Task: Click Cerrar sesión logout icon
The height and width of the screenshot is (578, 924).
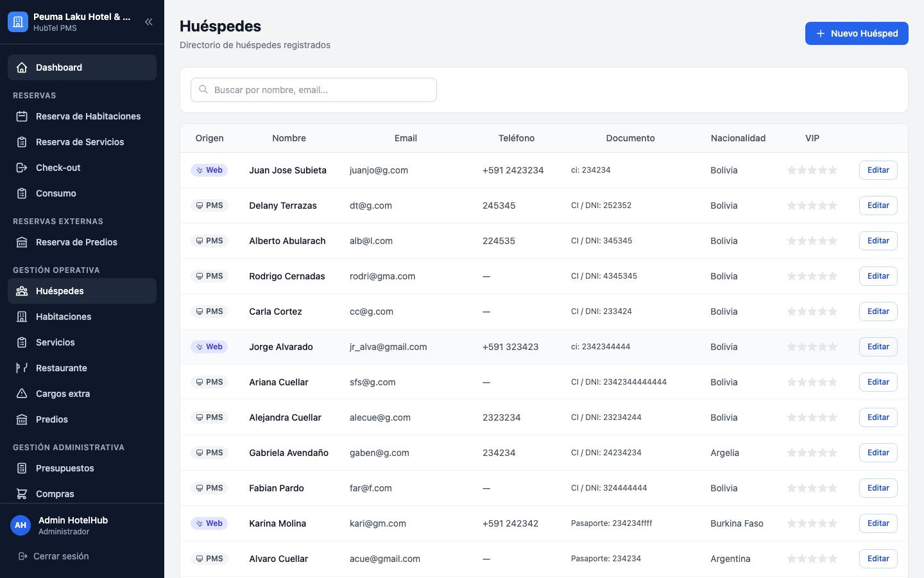Action: (23, 556)
